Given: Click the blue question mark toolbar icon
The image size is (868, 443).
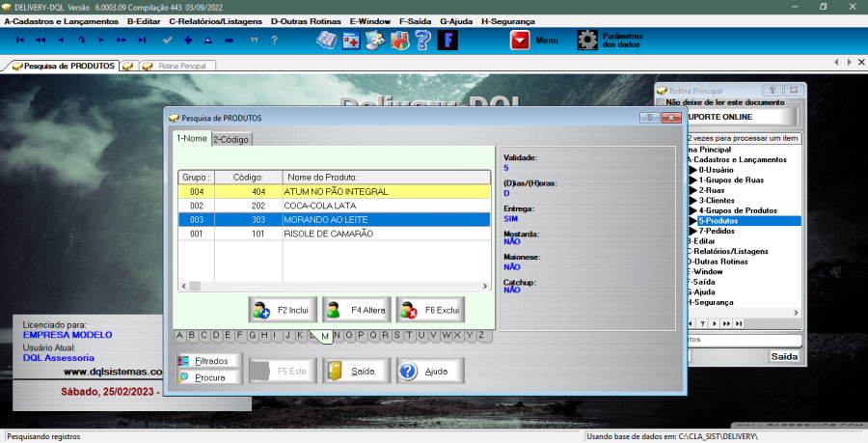Looking at the screenshot, I should point(422,41).
